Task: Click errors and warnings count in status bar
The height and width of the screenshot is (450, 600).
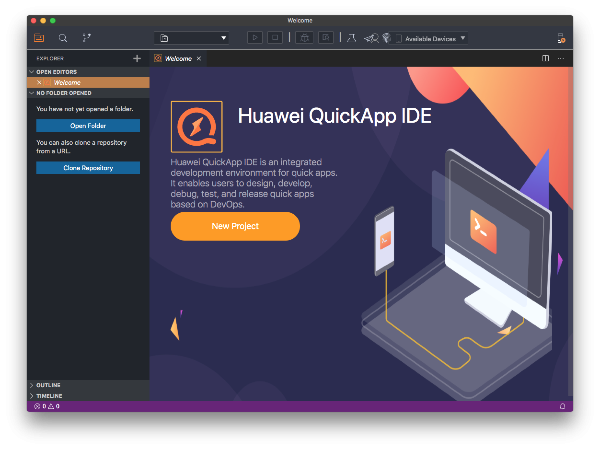Action: [x=47, y=406]
